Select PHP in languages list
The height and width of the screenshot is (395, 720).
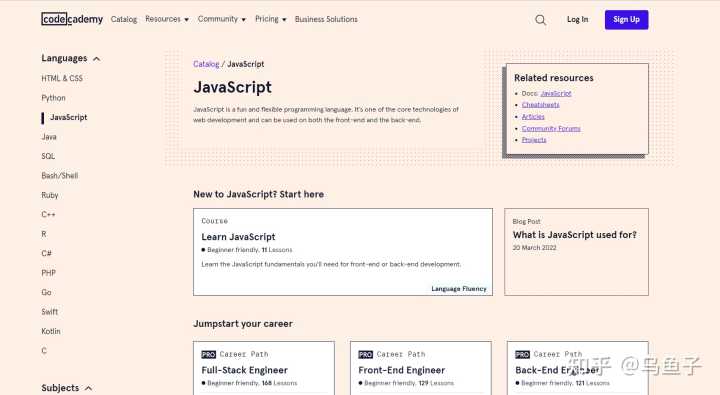point(48,273)
